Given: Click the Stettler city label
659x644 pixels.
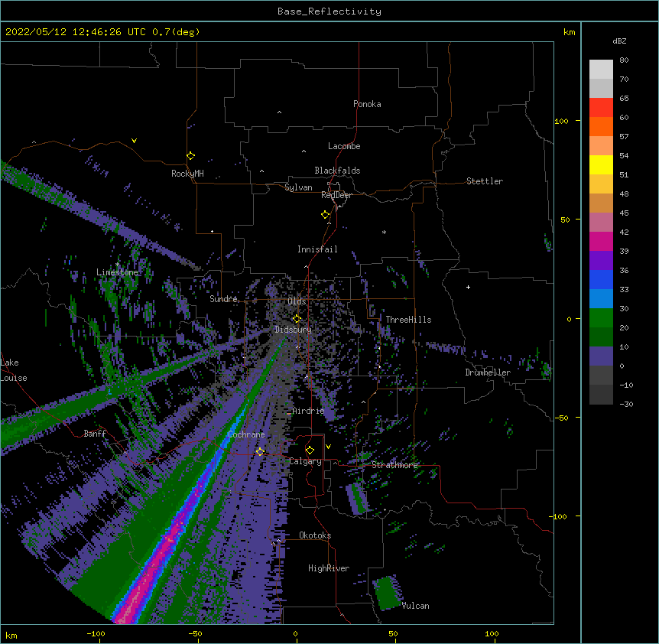Looking at the screenshot, I should [485, 181].
